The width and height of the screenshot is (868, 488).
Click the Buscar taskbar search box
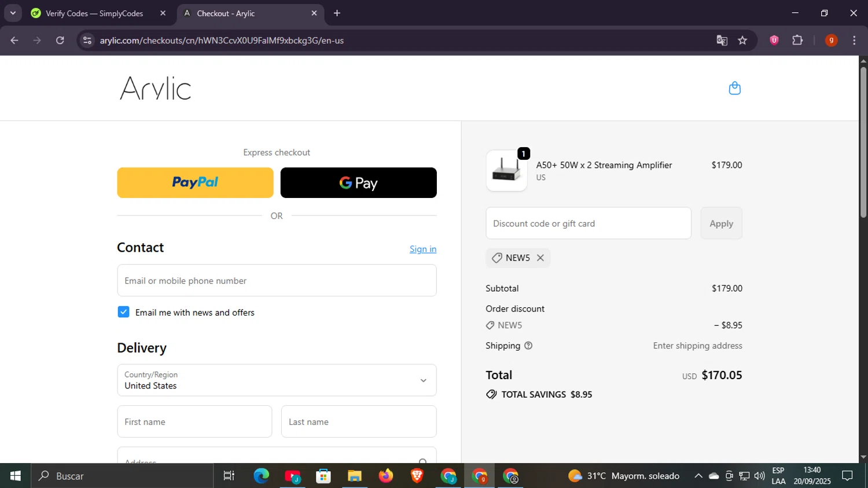123,476
